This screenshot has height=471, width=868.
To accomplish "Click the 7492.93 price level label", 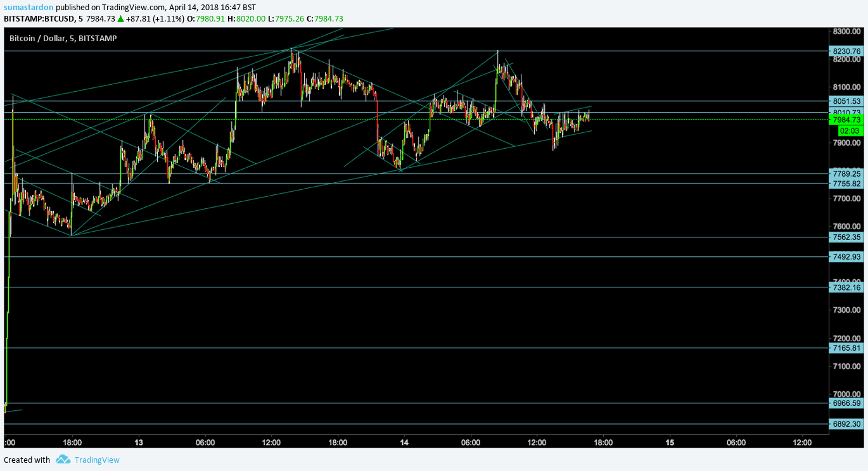I will (x=847, y=256).
